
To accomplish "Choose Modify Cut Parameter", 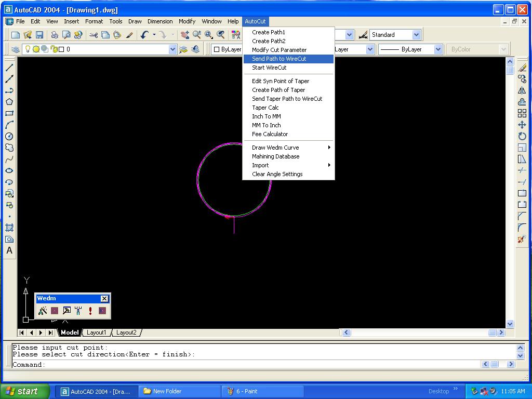I will (288, 50).
